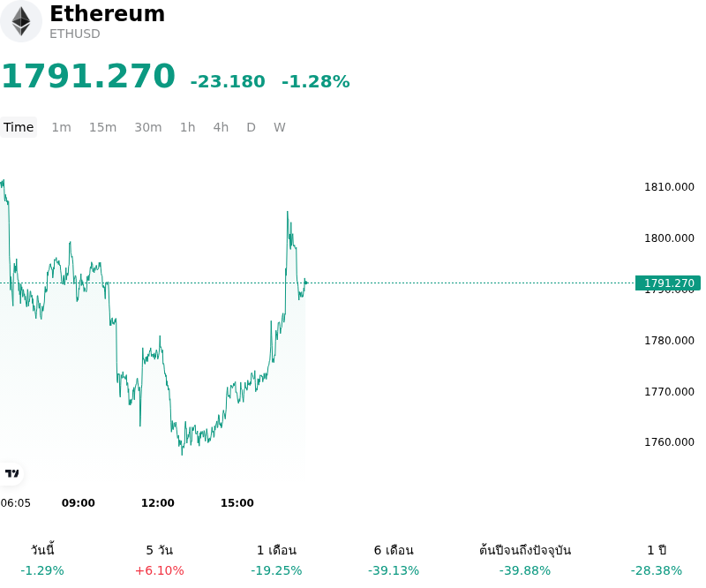Open the TradingView logo badge
The width and height of the screenshot is (706, 588).
coord(11,473)
